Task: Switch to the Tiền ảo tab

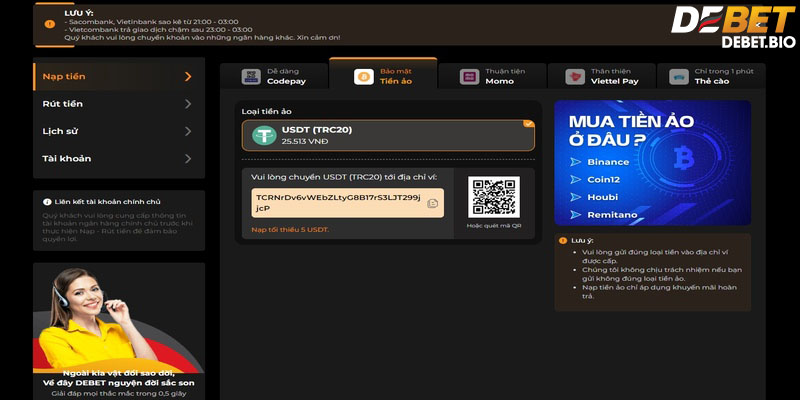Action: click(383, 73)
